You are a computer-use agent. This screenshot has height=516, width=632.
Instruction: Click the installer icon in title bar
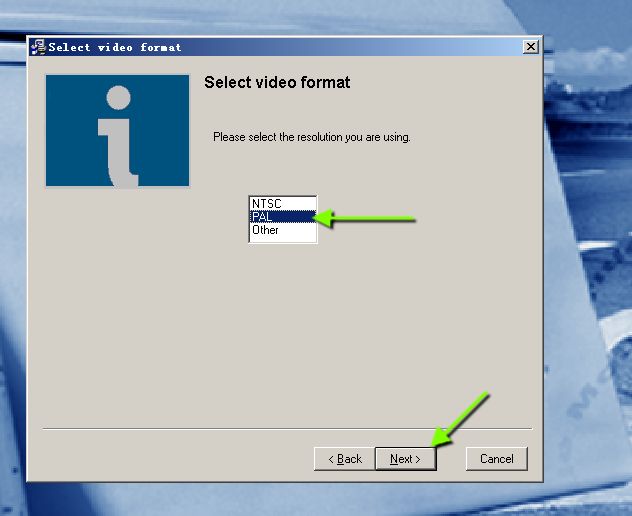(x=38, y=47)
